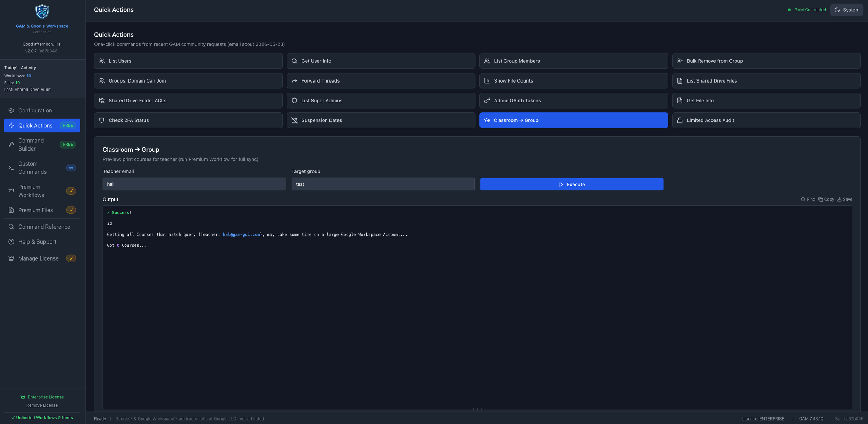Execute the Classroom to Group command
Viewport: 868px width, 424px height.
click(571, 184)
